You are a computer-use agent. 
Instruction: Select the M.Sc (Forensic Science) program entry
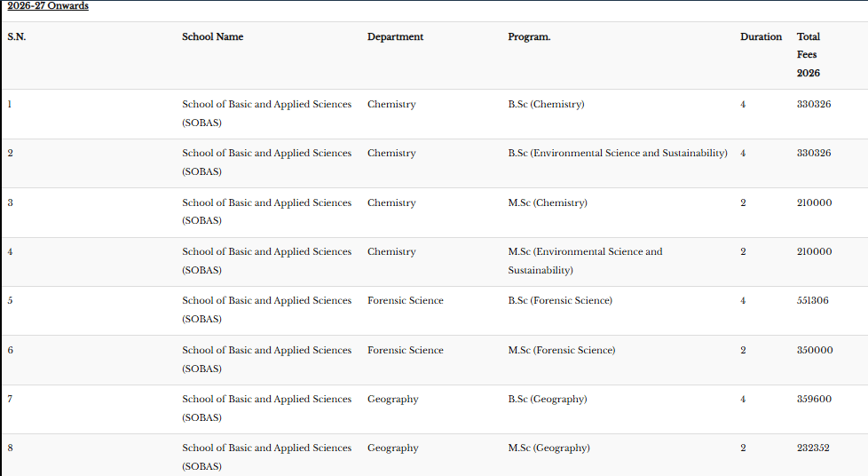(x=561, y=351)
